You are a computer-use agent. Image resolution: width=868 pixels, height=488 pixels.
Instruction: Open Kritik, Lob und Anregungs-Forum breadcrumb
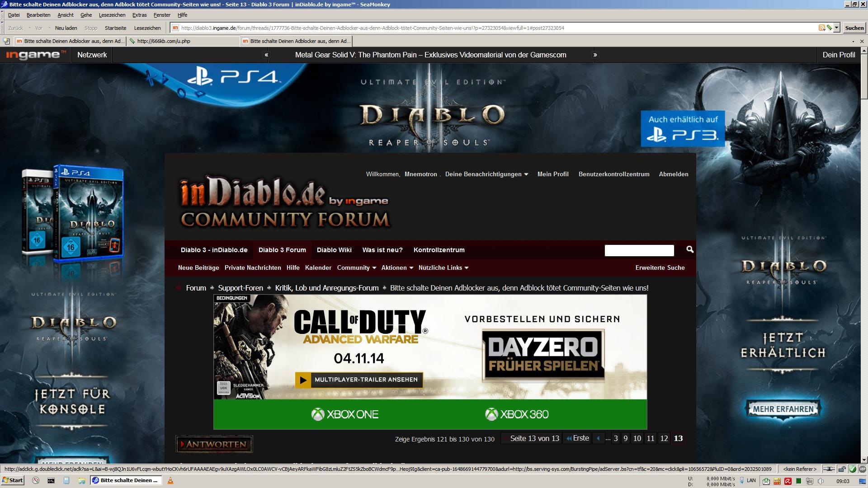(x=327, y=288)
